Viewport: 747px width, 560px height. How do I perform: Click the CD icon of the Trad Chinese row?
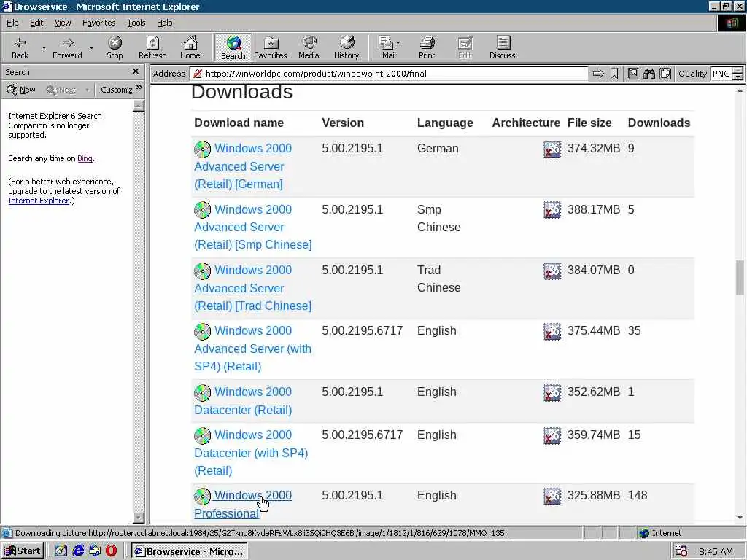click(x=203, y=271)
